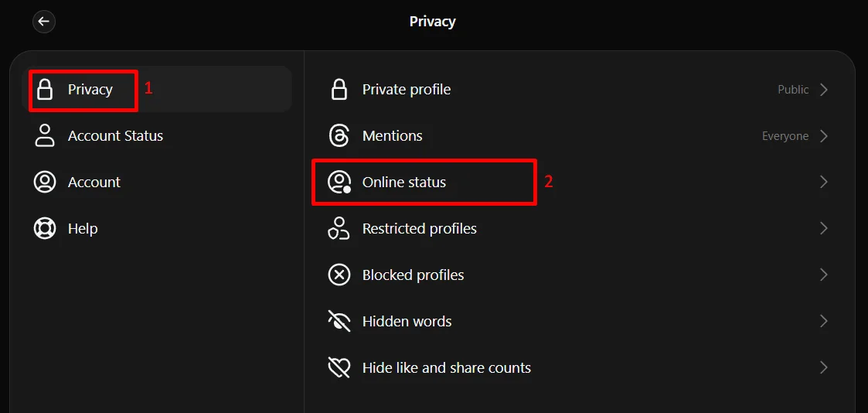Open the Help section label

83,229
